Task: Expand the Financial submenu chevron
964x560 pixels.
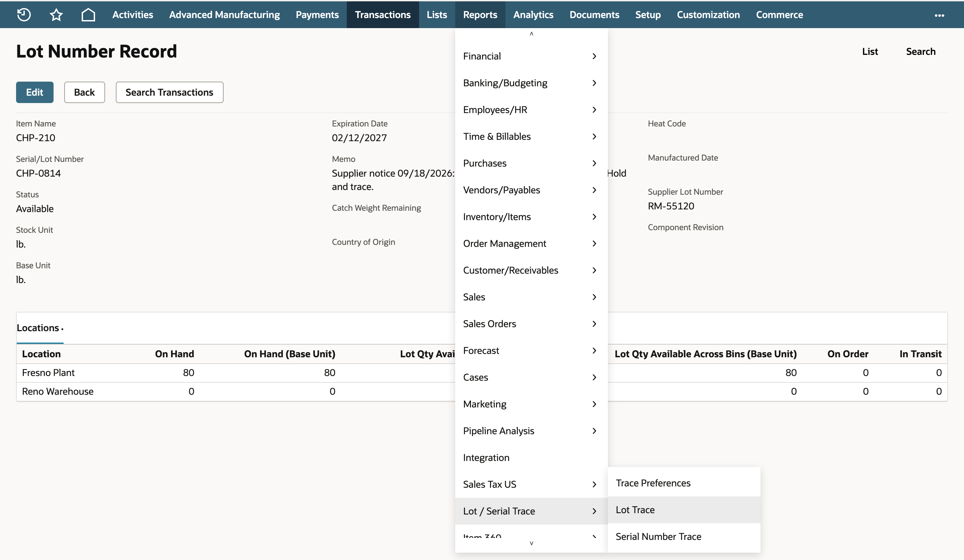Action: (x=594, y=56)
